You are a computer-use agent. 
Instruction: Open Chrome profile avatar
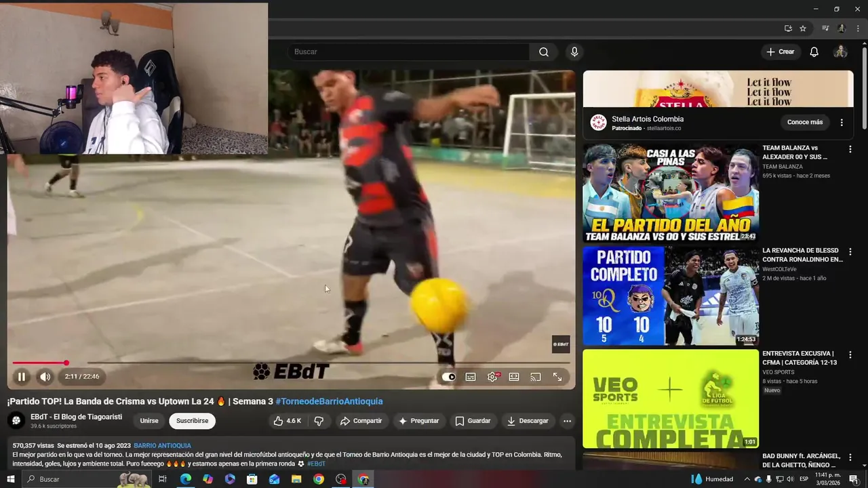point(842,28)
